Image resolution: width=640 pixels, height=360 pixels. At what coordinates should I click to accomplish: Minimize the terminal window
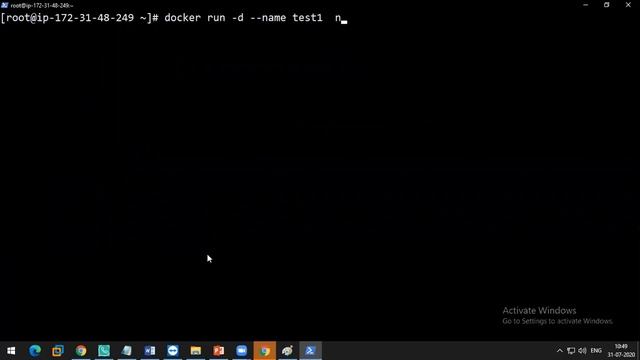(586, 5)
